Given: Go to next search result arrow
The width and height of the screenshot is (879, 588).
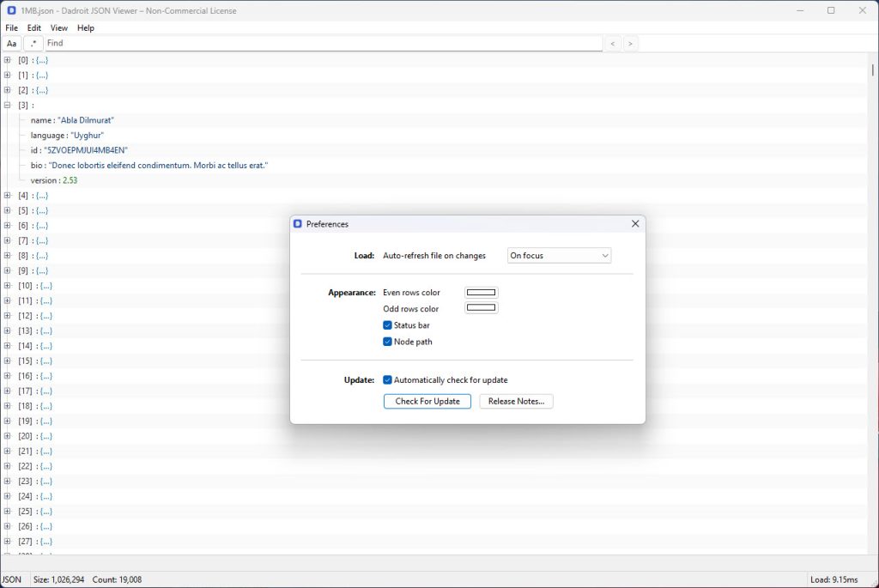Looking at the screenshot, I should click(630, 43).
